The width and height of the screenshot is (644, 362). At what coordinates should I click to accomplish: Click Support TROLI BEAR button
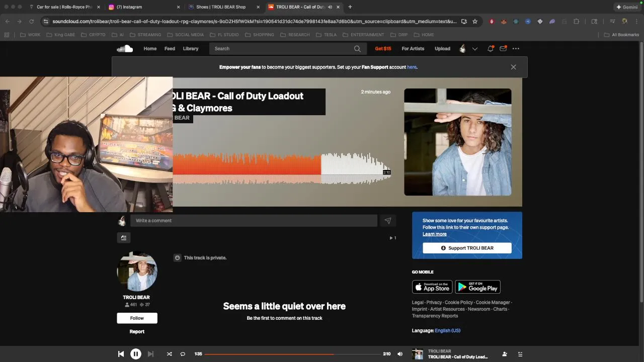coord(467,248)
